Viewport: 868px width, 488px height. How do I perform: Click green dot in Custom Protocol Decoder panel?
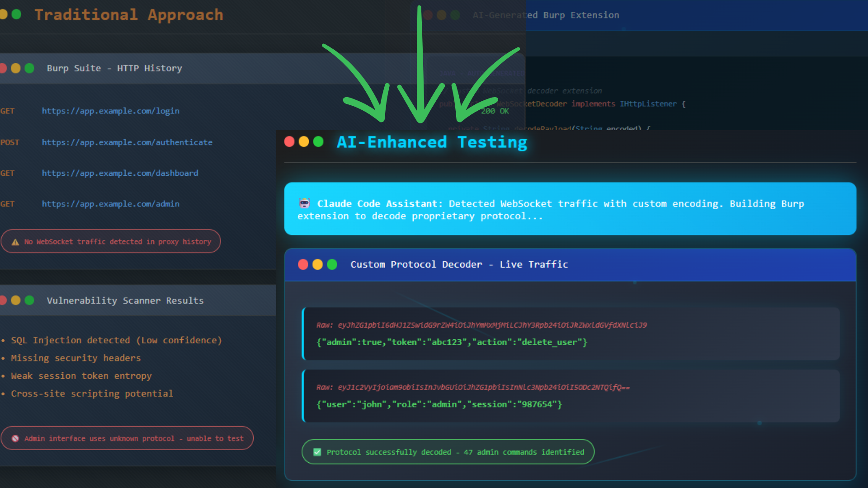click(332, 264)
